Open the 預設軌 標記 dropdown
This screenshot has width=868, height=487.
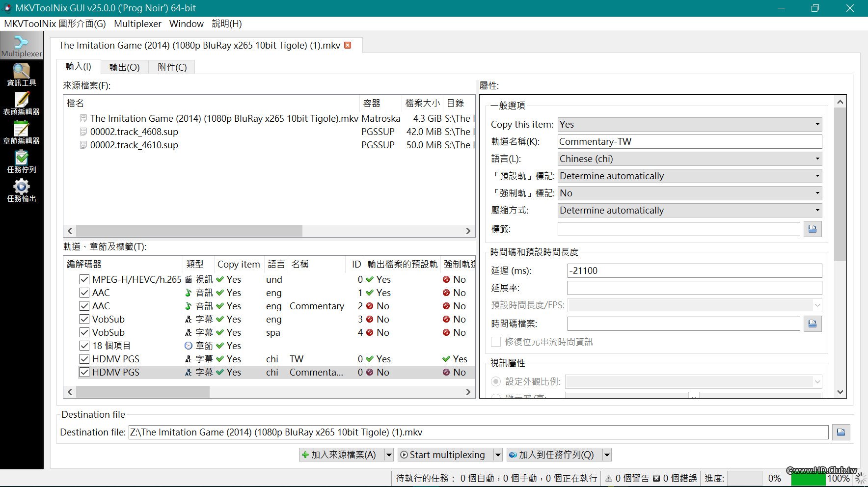690,176
